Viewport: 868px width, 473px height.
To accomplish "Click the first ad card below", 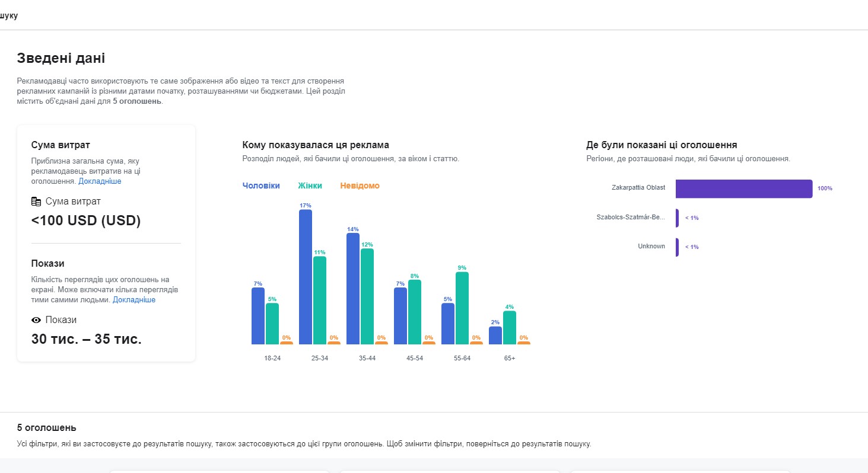I will [x=219, y=471].
